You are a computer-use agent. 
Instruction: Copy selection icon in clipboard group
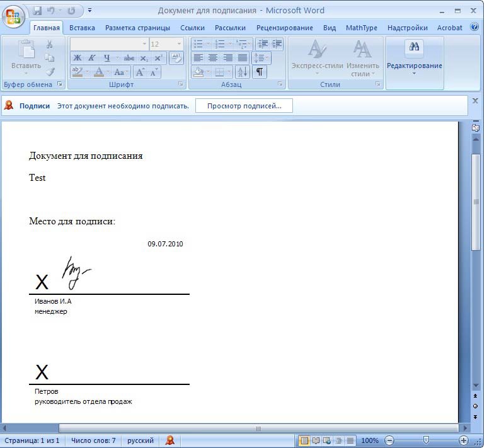click(x=50, y=58)
